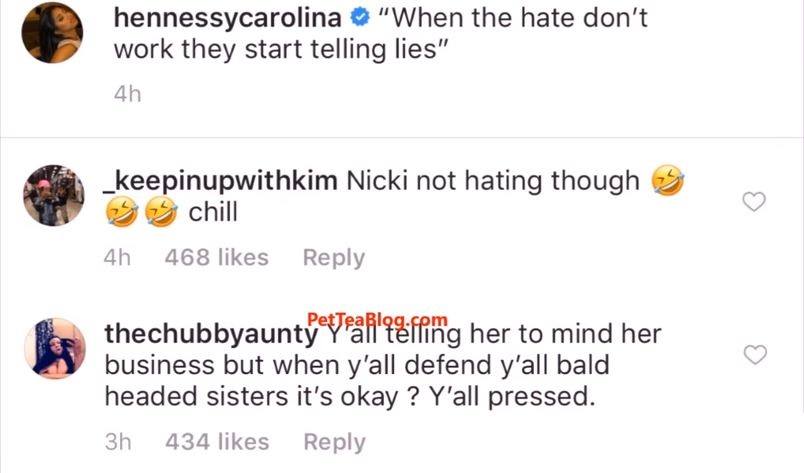Viewport: 804px width, 473px height.
Task: Click the laughing emoji after 'though'
Action: click(x=667, y=181)
